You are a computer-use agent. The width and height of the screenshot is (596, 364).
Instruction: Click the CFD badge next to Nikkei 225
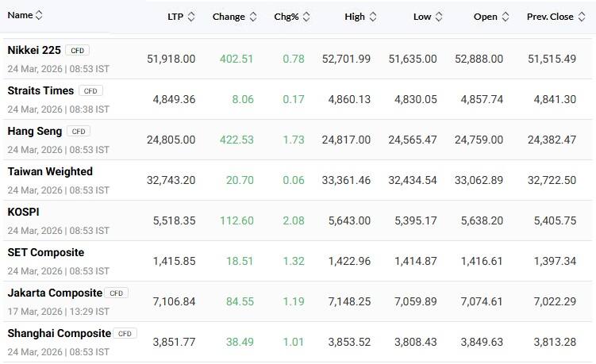(x=77, y=51)
